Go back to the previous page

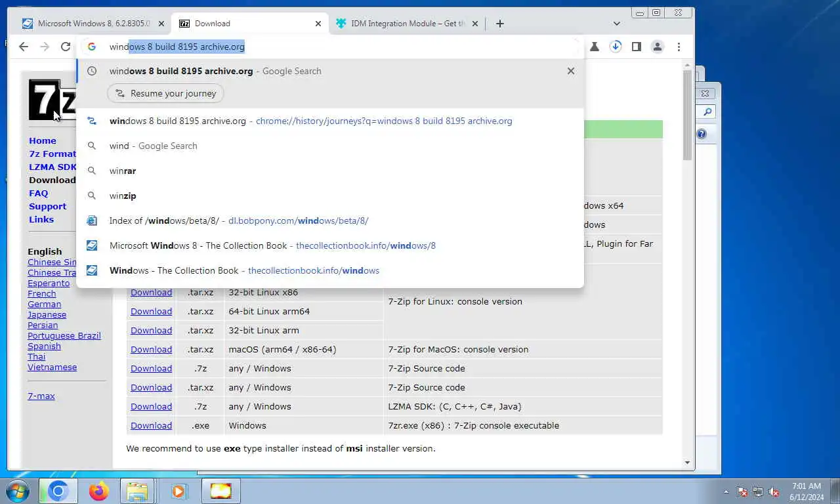pyautogui.click(x=24, y=47)
